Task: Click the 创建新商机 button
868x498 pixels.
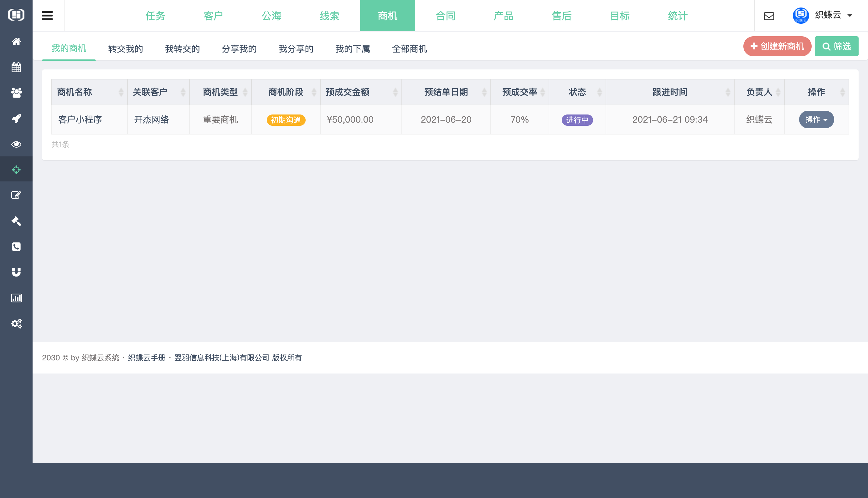Action: 777,46
